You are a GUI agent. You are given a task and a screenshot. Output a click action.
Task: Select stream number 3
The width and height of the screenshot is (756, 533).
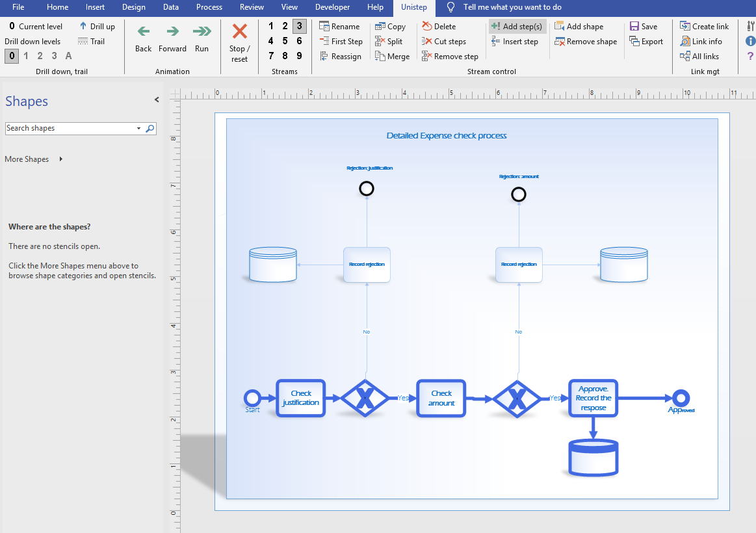coord(299,26)
